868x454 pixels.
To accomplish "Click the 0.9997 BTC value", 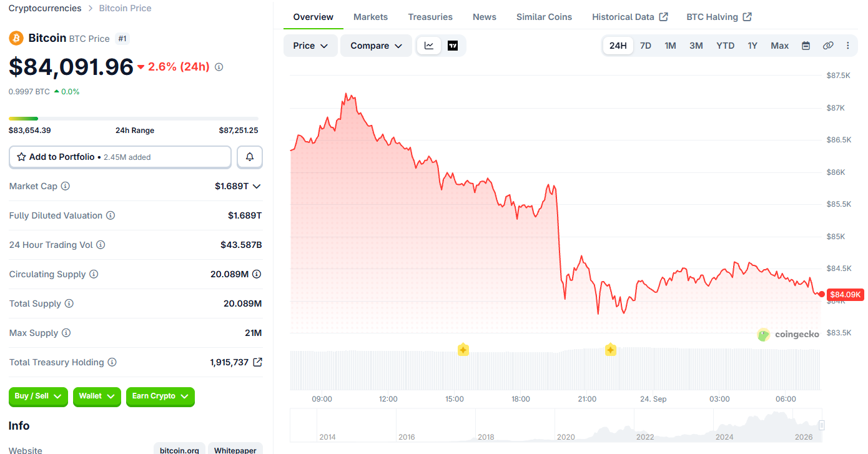I will pos(29,92).
